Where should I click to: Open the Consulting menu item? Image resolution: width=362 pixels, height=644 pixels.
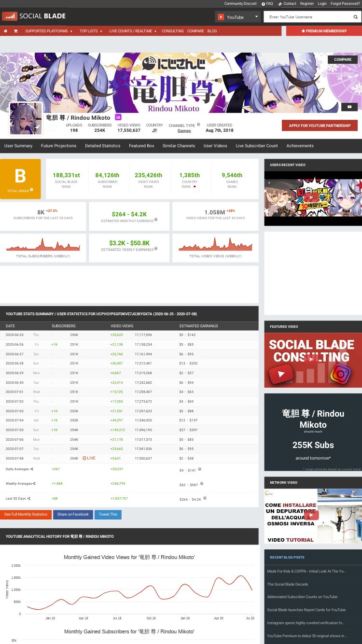coord(172,31)
